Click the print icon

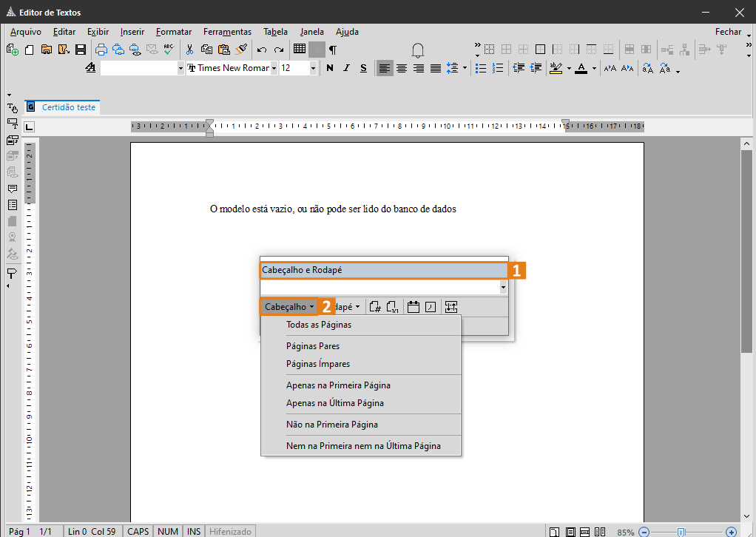[x=101, y=49]
